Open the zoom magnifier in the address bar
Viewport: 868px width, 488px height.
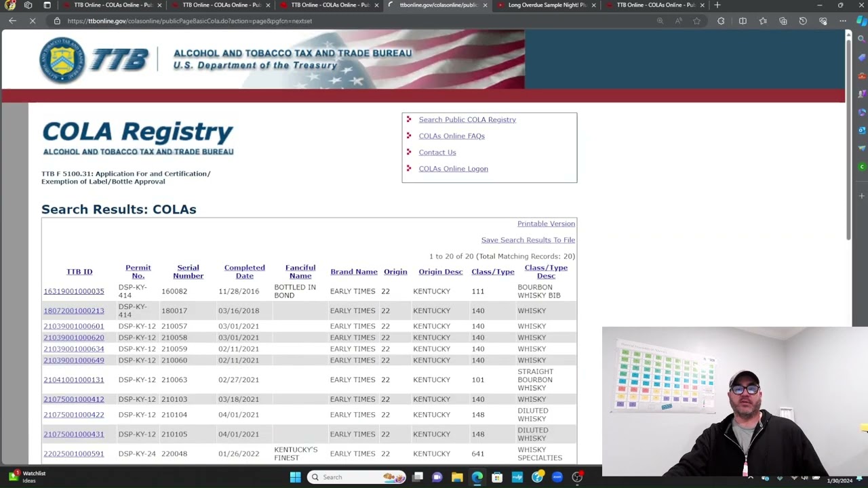[x=660, y=21]
